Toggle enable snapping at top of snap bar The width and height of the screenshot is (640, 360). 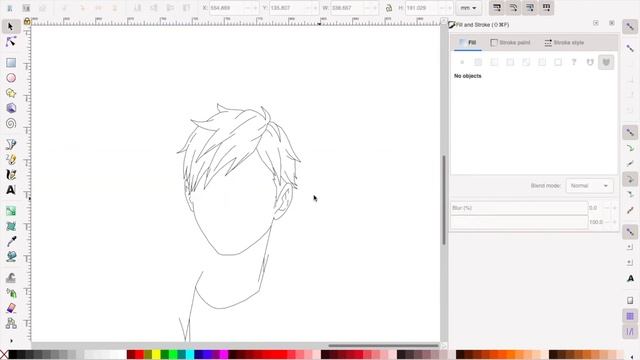[x=630, y=27]
